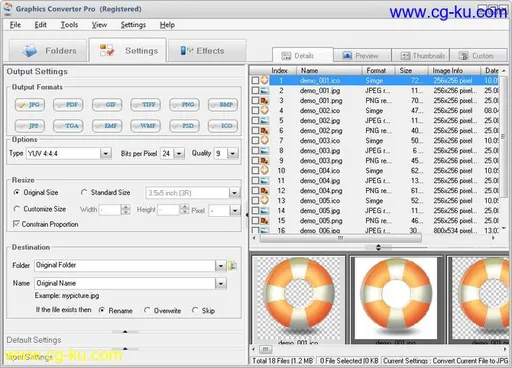Select Customize Size radio button

(16, 209)
